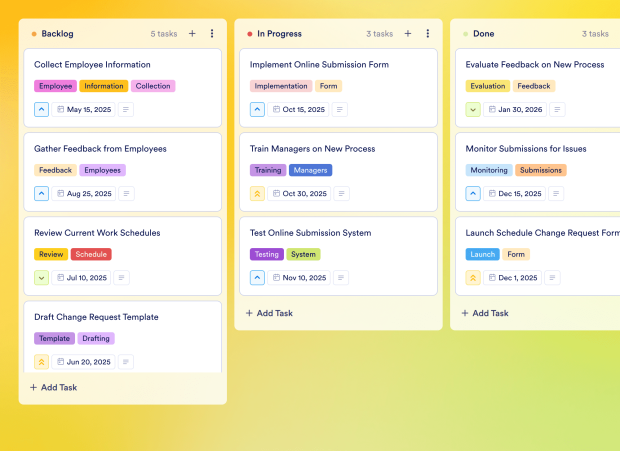This screenshot has width=620, height=451.
Task: Click the plus icon in Backlog header
Action: [192, 34]
